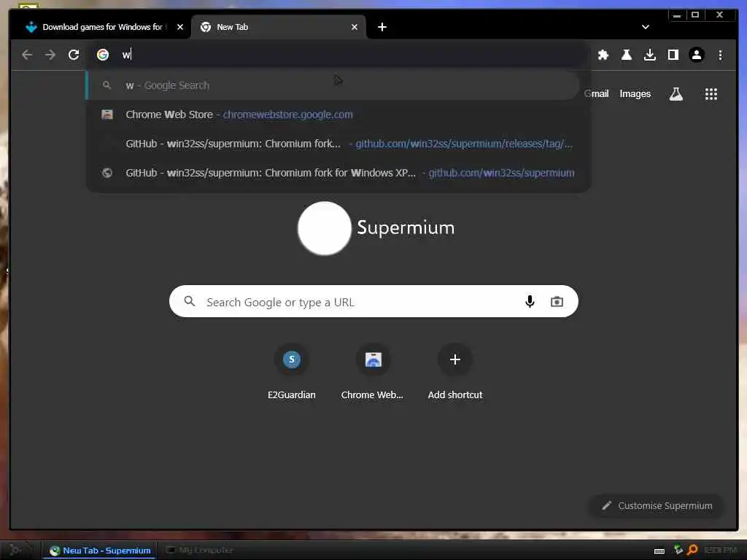Screen dimensions: 747x560
Task: Focus New Tab - Supermium taskbar button
Action: (99, 551)
